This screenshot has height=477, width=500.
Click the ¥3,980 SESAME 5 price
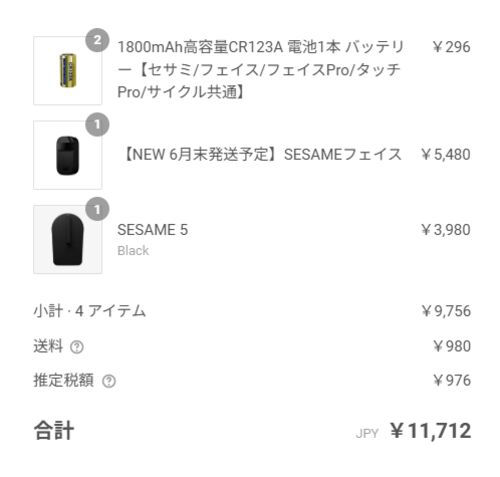coord(446,230)
